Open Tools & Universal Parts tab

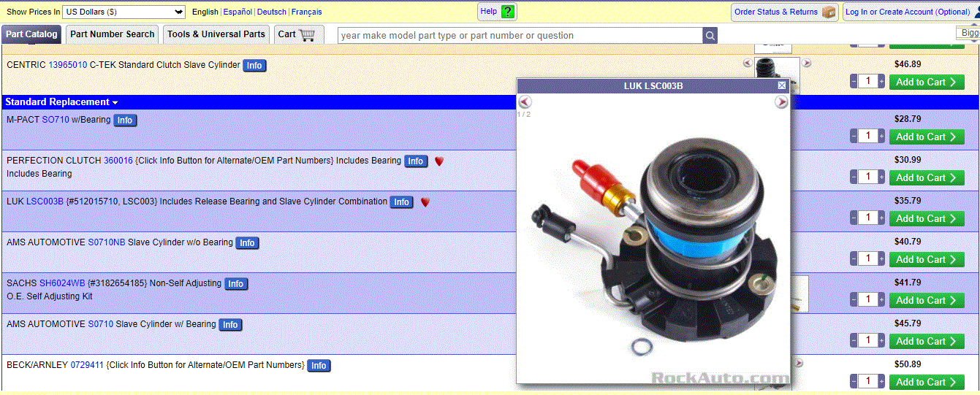pos(216,34)
